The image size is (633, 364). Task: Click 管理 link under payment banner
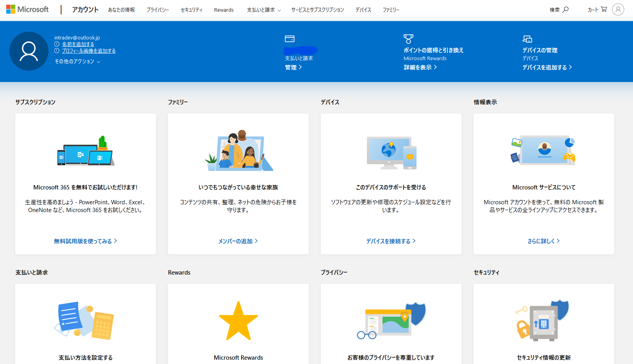(293, 67)
